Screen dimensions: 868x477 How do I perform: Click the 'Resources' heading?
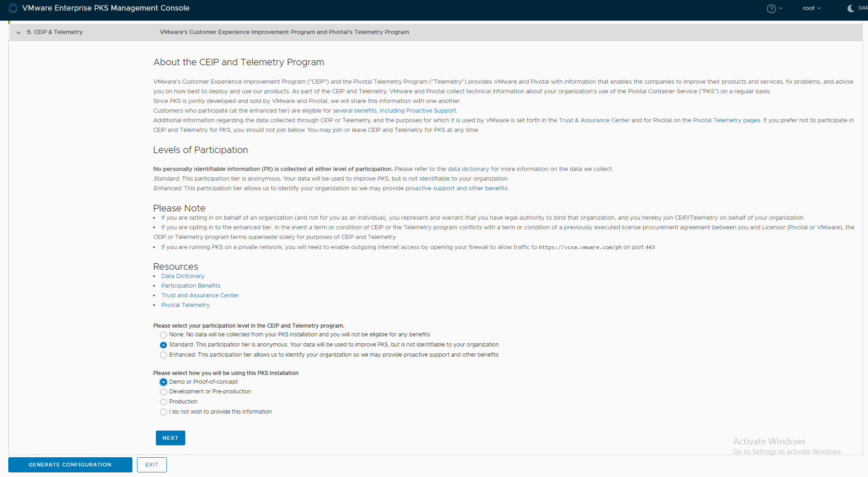(176, 267)
